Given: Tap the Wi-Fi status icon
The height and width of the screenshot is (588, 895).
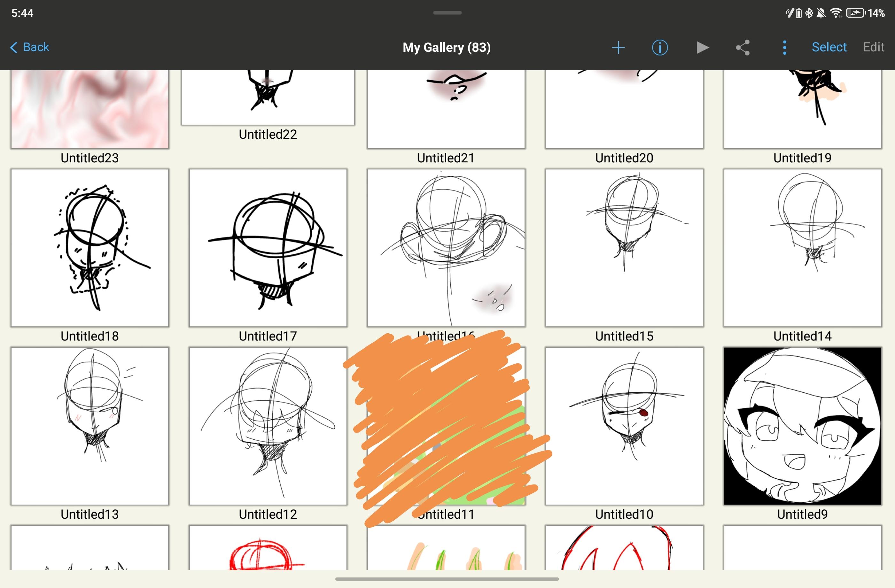Looking at the screenshot, I should pyautogui.click(x=836, y=13).
